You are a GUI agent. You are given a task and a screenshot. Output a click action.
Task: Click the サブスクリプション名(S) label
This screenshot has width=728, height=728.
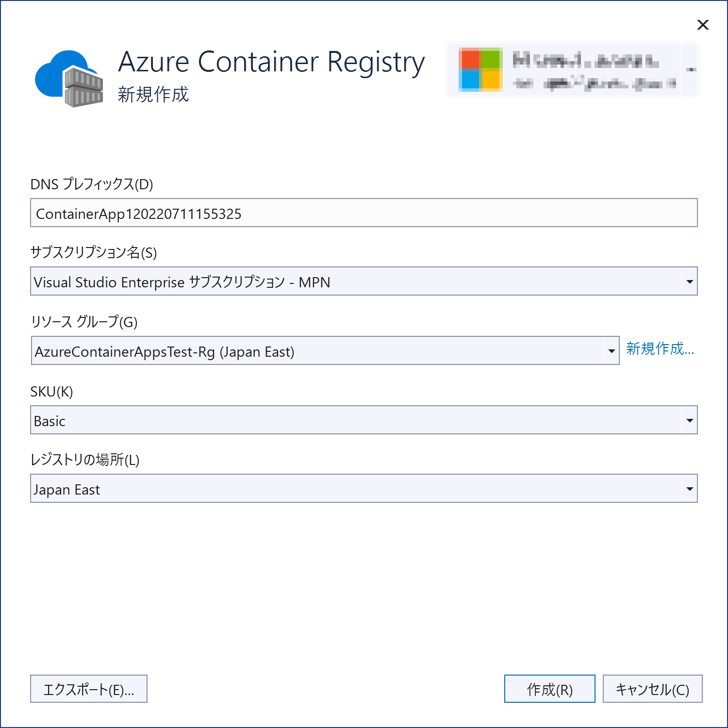(x=94, y=252)
